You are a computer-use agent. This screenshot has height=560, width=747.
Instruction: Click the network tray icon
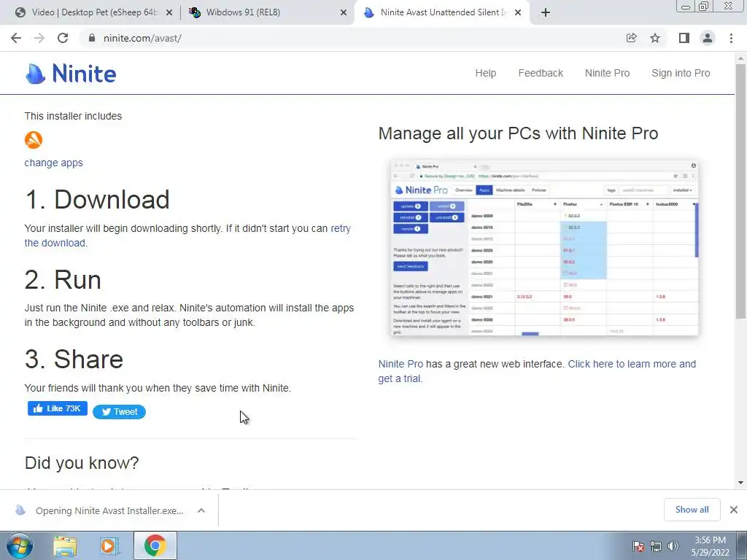point(656,546)
